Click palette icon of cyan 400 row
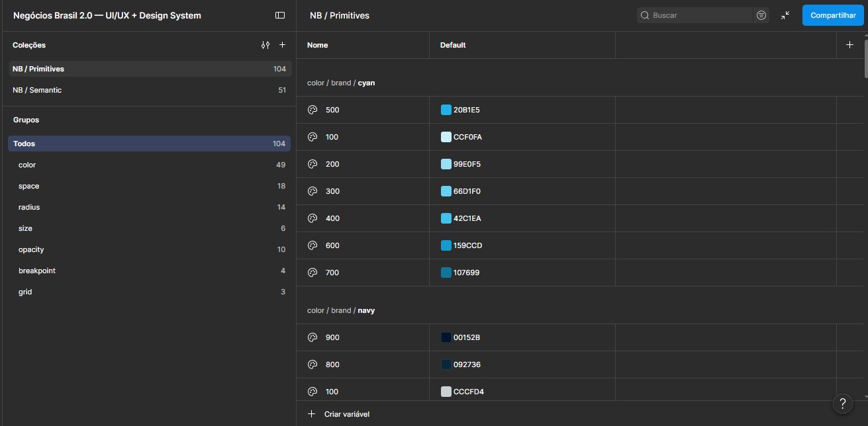This screenshot has width=868, height=426. coord(313,218)
